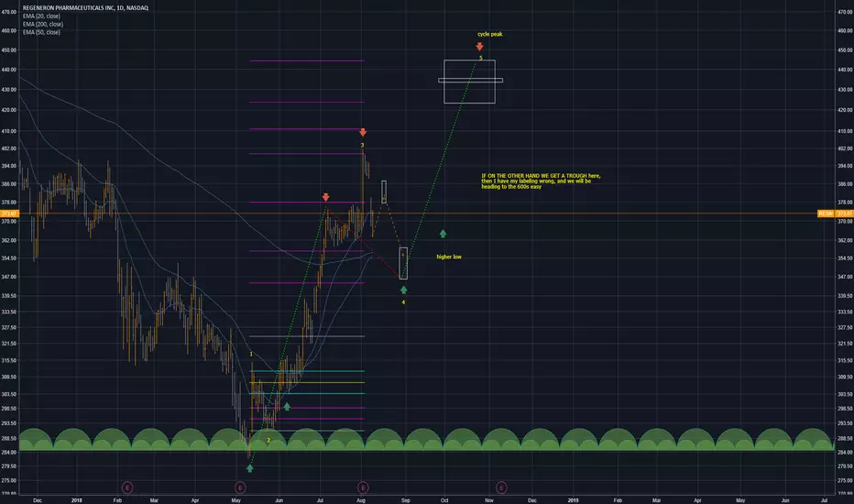
Task: Click the Aug label on the time axis
Action: [360, 500]
